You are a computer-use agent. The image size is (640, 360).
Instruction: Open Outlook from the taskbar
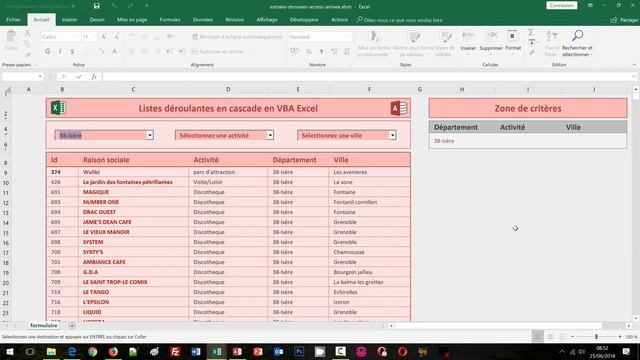279,351
